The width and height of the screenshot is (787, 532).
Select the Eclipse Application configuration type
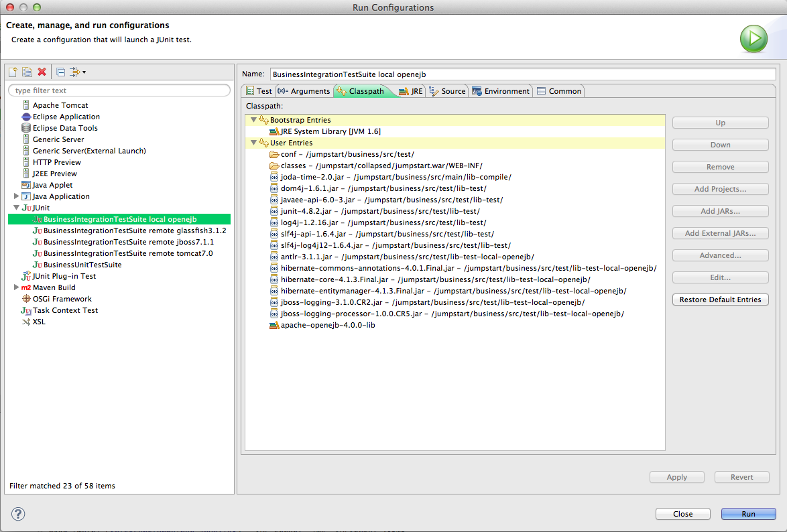[60, 117]
